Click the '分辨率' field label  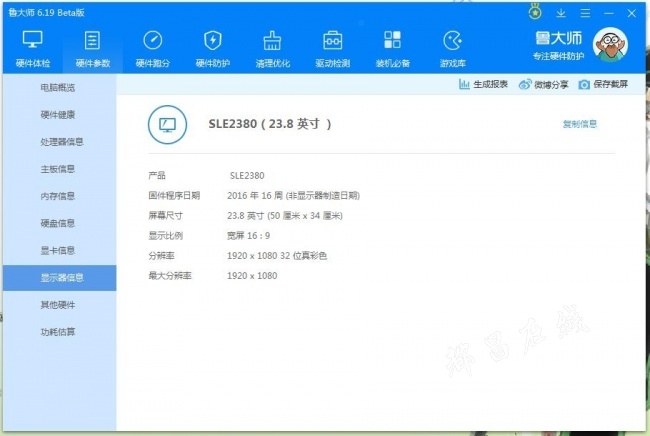click(161, 256)
